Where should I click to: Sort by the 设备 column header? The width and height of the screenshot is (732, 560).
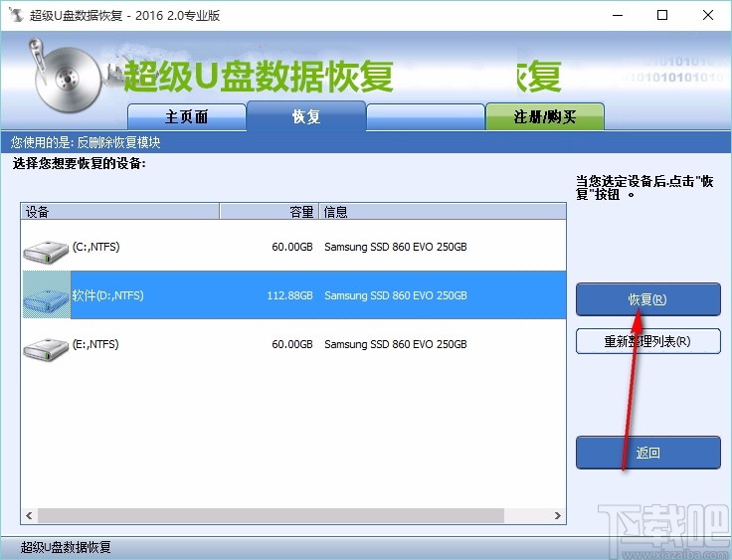tap(120, 212)
